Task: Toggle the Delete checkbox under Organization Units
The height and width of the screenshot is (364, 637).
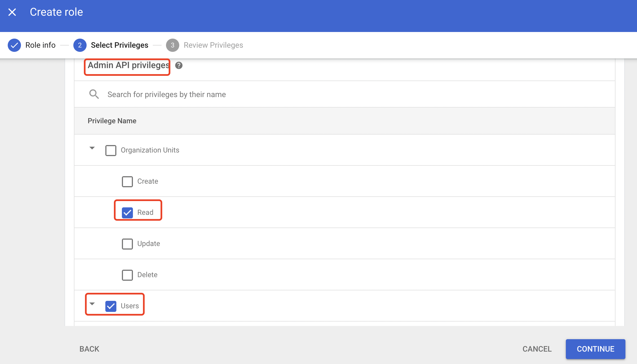Action: pyautogui.click(x=127, y=274)
